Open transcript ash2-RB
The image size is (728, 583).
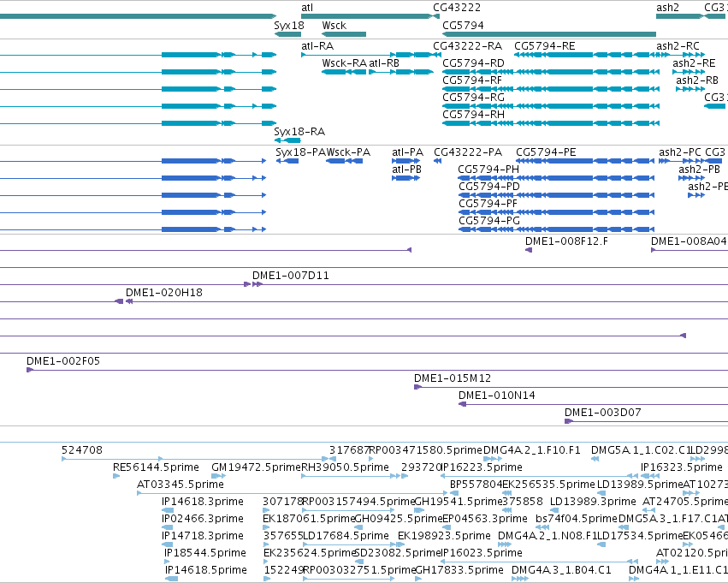[x=697, y=80]
